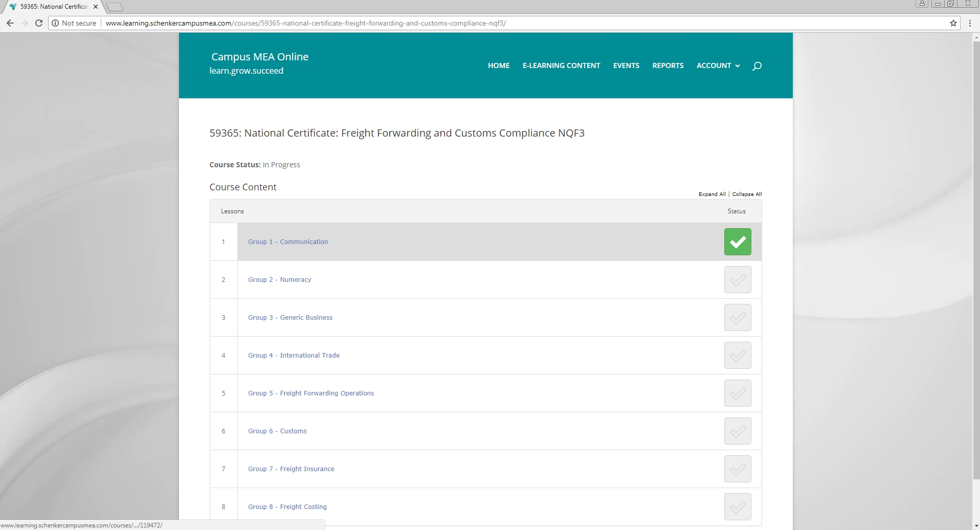Open the site search magnifier icon
Screen dimensions: 980x530
click(x=757, y=66)
